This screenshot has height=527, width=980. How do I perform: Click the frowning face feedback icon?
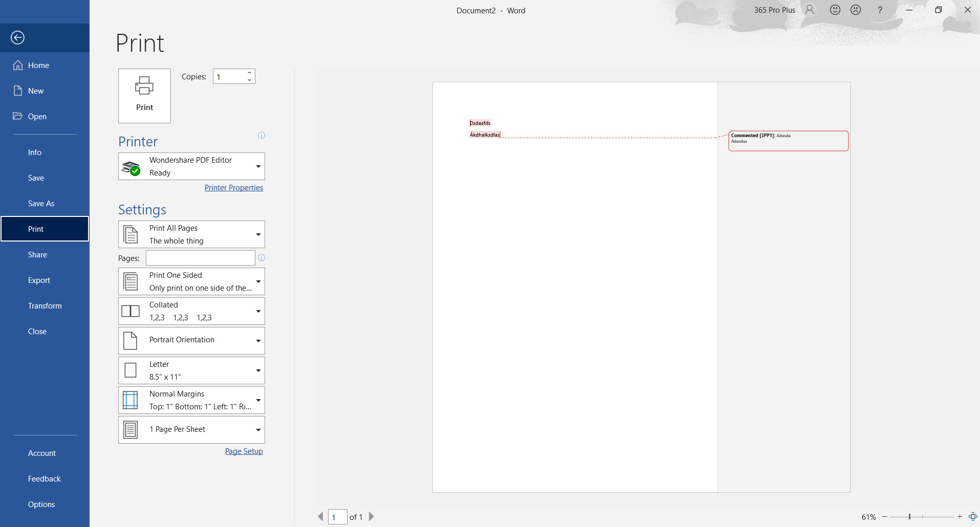click(x=855, y=10)
